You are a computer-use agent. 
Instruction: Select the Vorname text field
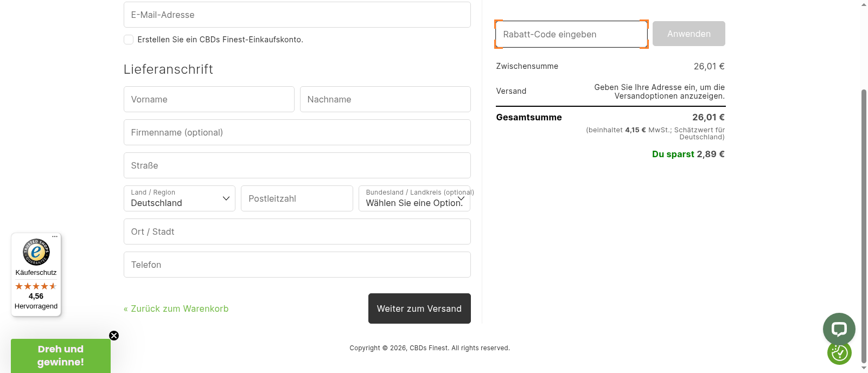click(x=209, y=99)
